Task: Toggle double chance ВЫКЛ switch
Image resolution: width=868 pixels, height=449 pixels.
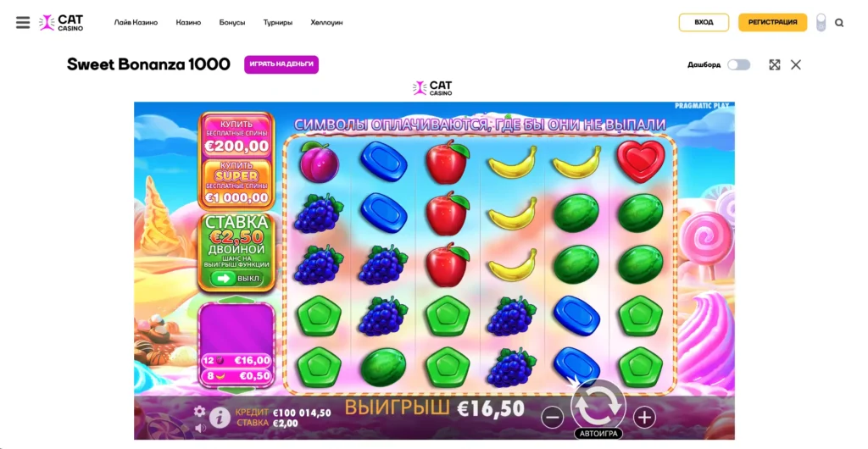Action: point(236,278)
